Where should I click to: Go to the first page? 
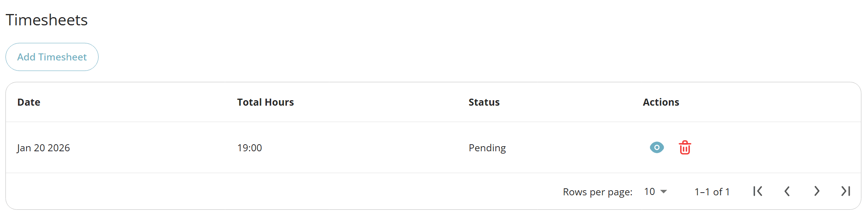(758, 191)
